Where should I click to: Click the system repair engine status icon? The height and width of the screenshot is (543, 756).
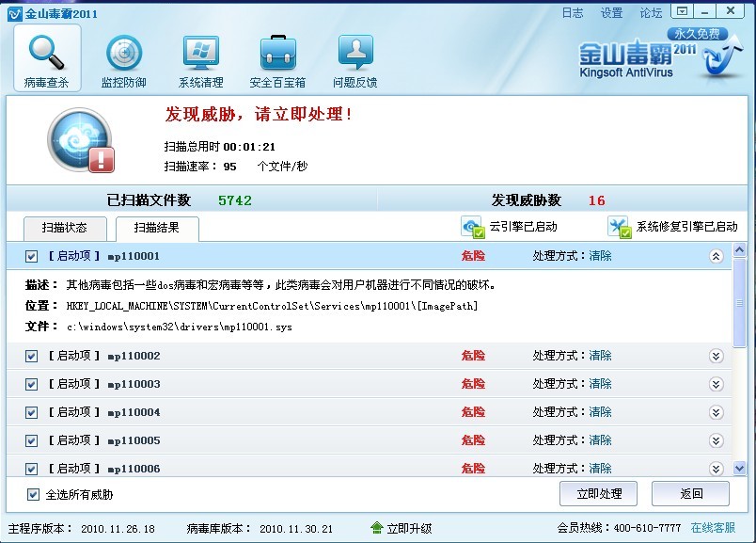tap(619, 227)
